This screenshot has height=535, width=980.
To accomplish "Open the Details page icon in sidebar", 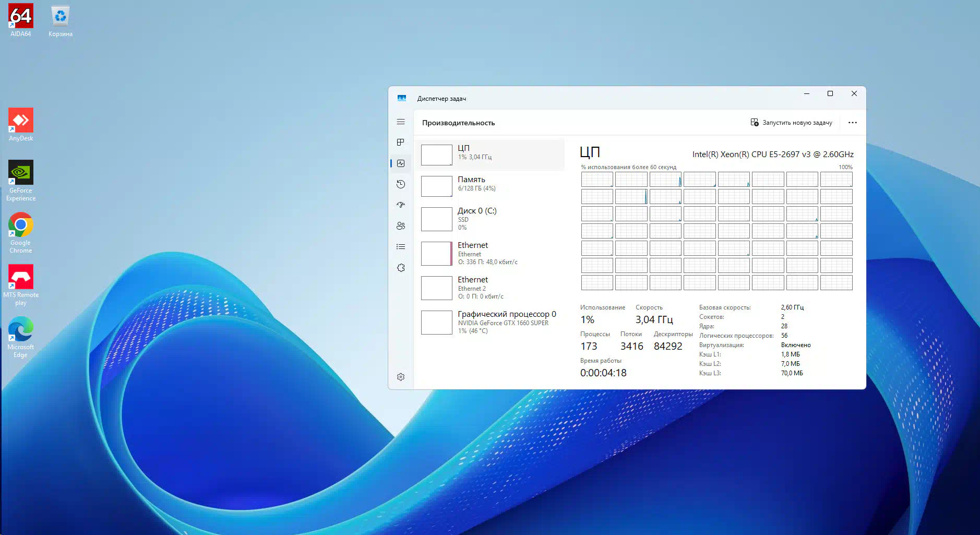I will point(401,247).
